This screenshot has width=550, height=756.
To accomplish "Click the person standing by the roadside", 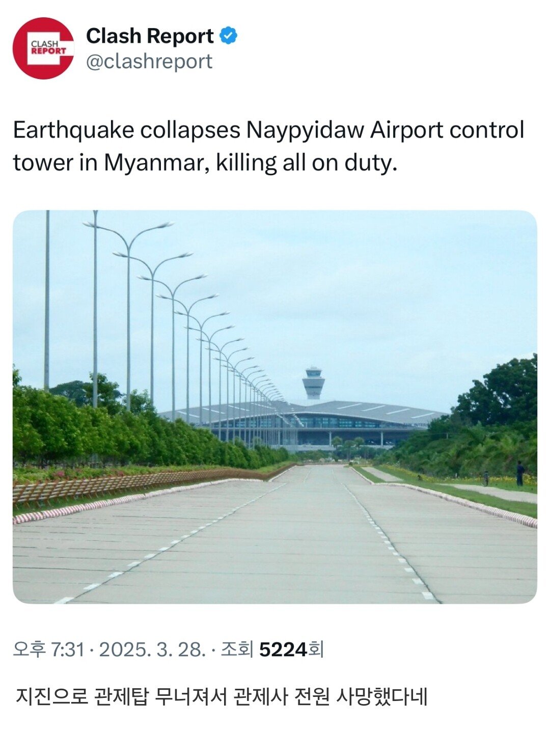I will pos(519,473).
